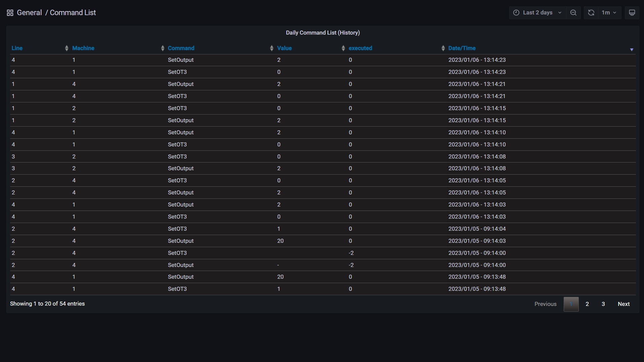Viewport: 644px width, 362px height.
Task: Toggle Date/Time descending sort arrow
Action: [x=631, y=49]
